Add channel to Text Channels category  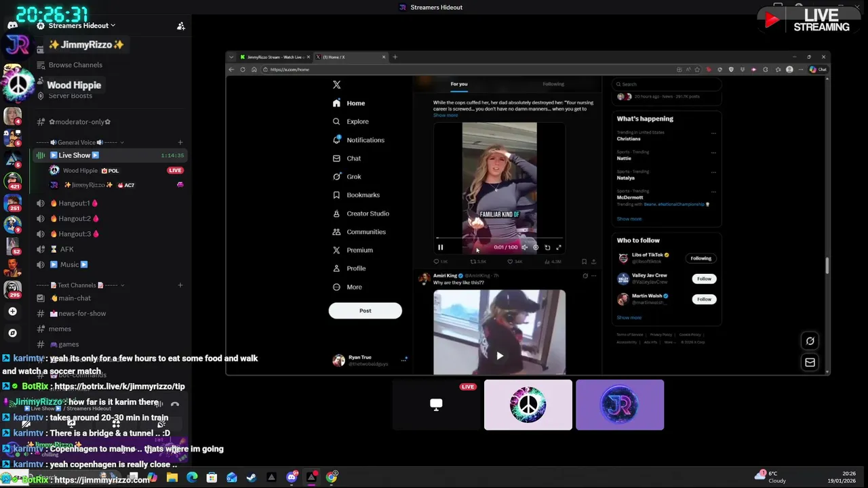pos(180,285)
